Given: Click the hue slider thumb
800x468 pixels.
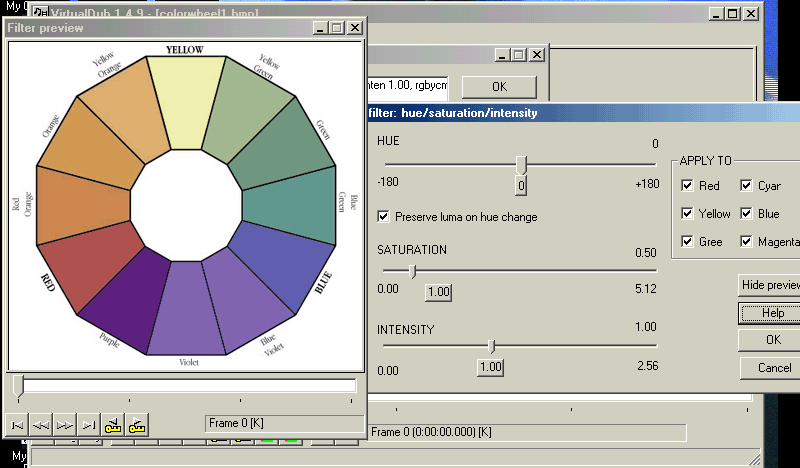Looking at the screenshot, I should click(521, 164).
